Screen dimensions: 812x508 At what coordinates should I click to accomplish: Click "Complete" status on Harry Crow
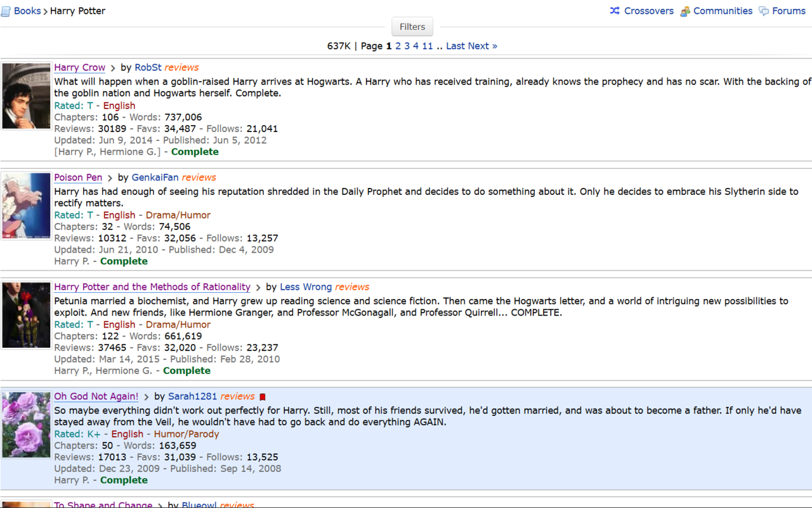(195, 152)
